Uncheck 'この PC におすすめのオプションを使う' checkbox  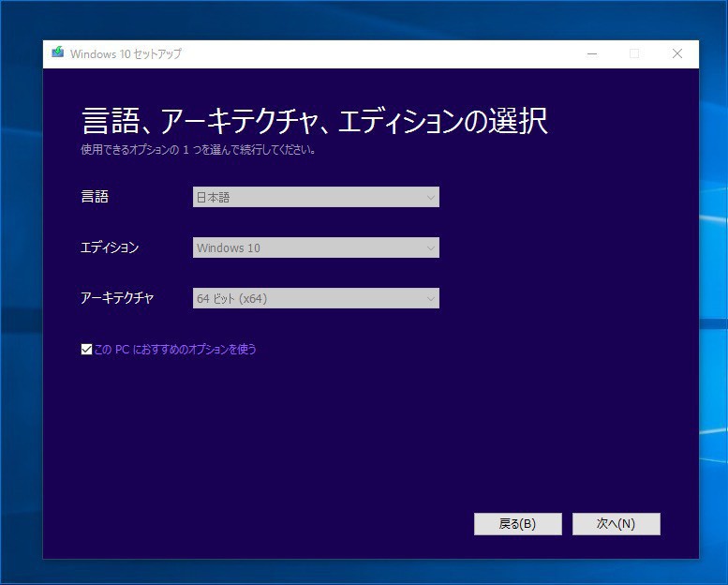[86, 349]
